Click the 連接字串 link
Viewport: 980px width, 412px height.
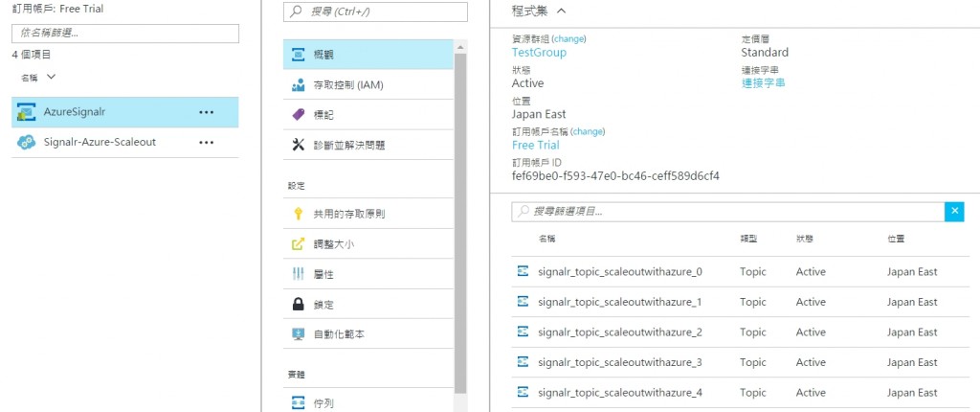coord(763,82)
